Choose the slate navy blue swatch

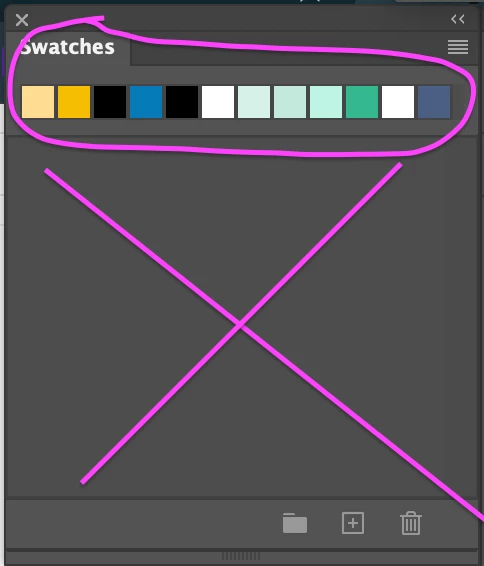tap(434, 102)
